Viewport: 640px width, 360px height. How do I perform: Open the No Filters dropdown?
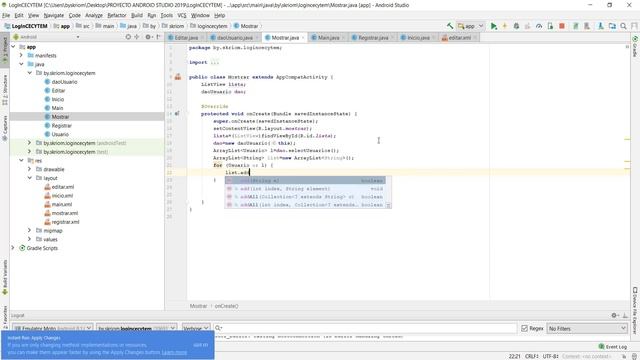587,328
